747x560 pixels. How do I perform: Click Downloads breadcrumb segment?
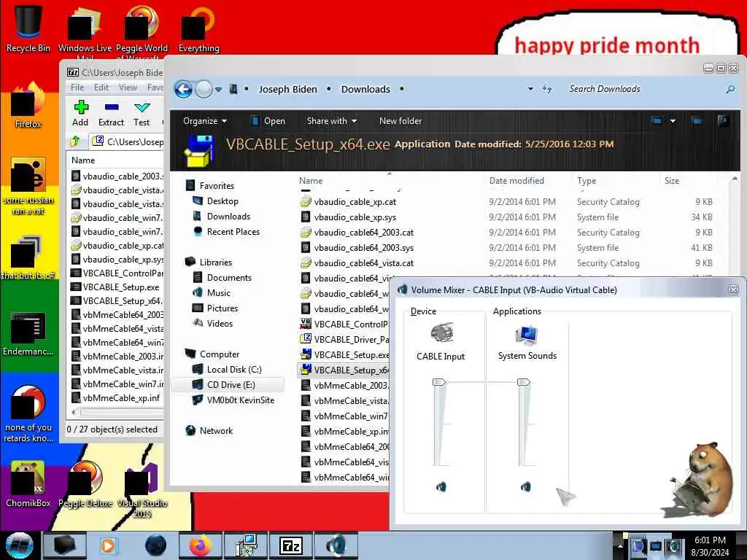tap(365, 89)
